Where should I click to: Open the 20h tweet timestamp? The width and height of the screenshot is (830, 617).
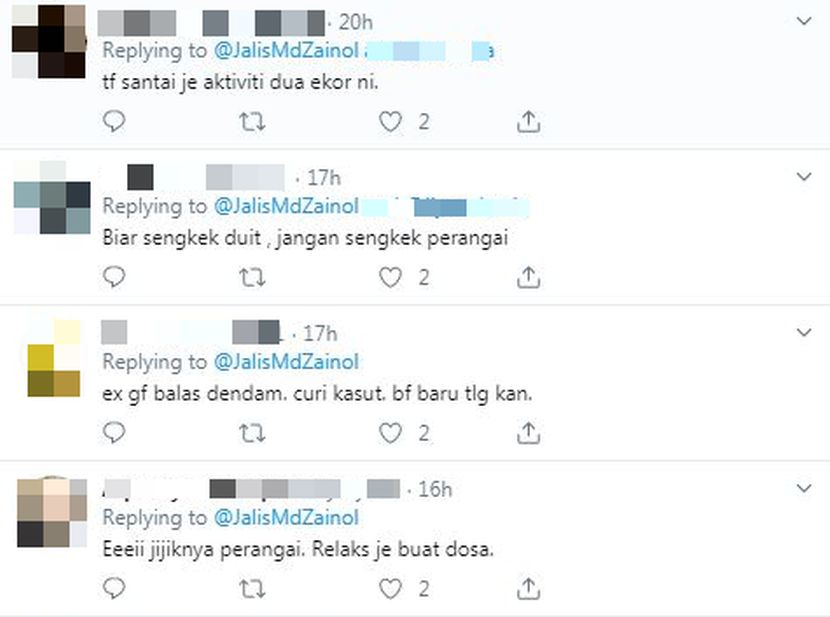(x=356, y=22)
